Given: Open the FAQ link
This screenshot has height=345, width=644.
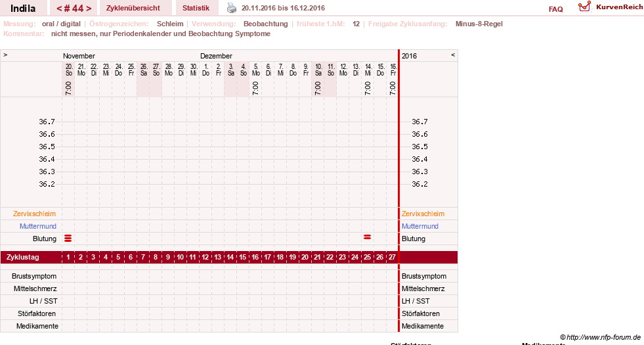Looking at the screenshot, I should (555, 9).
